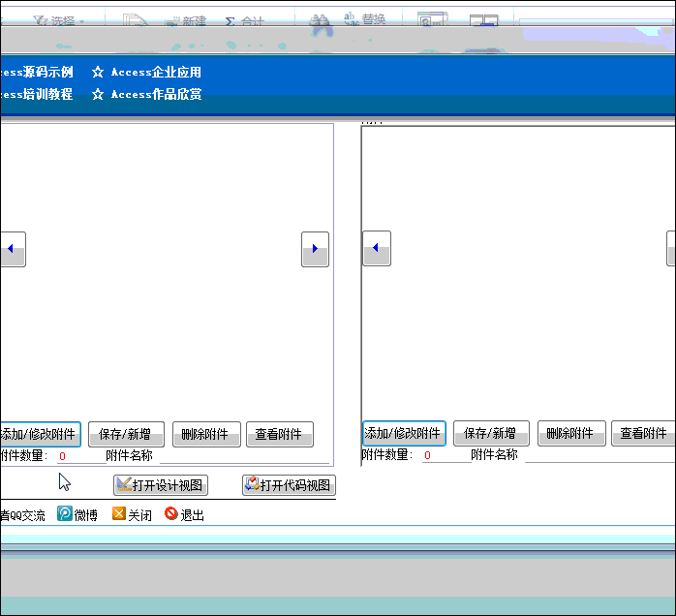
Task: Click the right panel 附件数量 value field
Action: coord(446,455)
